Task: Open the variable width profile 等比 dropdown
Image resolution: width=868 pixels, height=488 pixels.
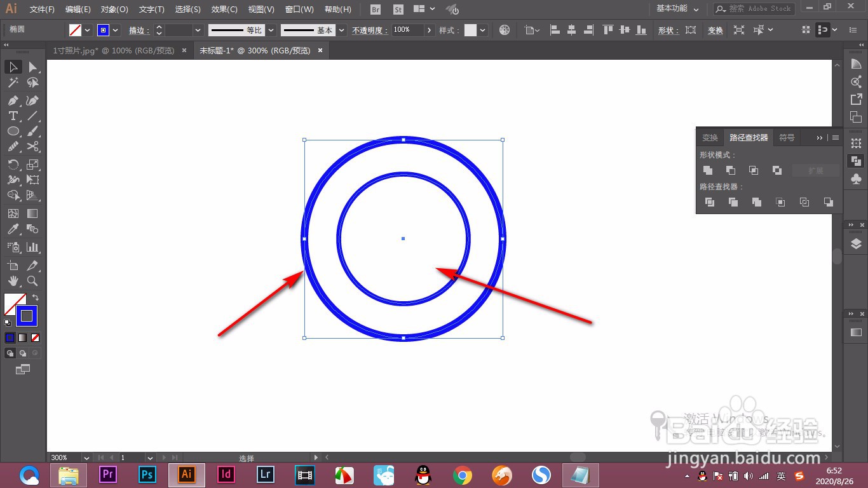Action: point(271,30)
